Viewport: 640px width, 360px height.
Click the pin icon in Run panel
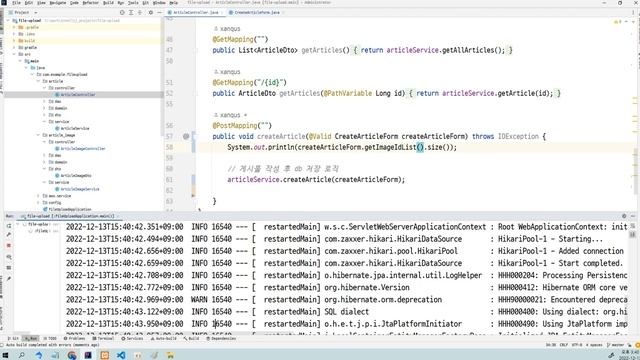(9, 279)
